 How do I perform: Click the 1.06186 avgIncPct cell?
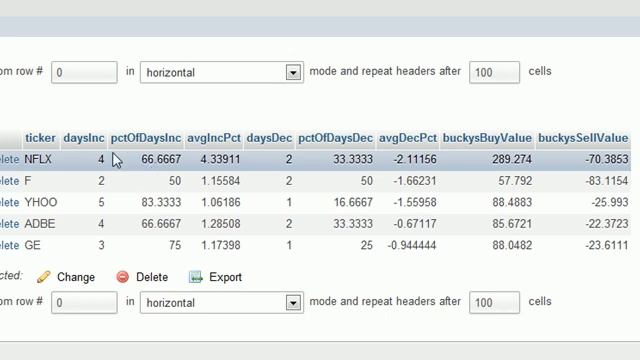[x=220, y=202]
